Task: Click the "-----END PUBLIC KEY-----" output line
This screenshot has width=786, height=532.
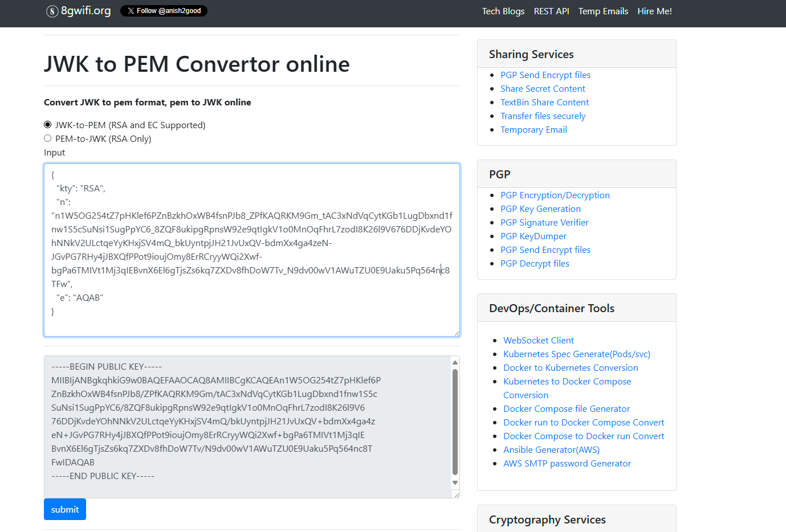Action: coord(103,476)
